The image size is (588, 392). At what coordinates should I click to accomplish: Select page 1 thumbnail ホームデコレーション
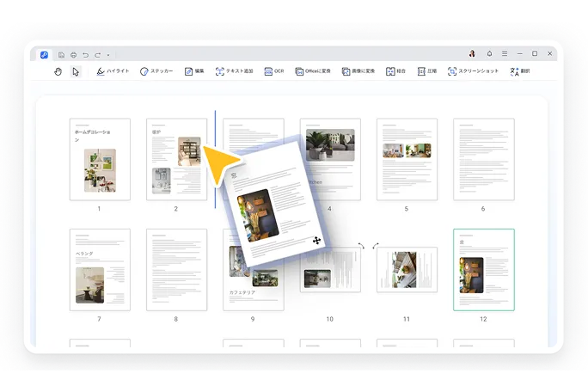coord(100,159)
